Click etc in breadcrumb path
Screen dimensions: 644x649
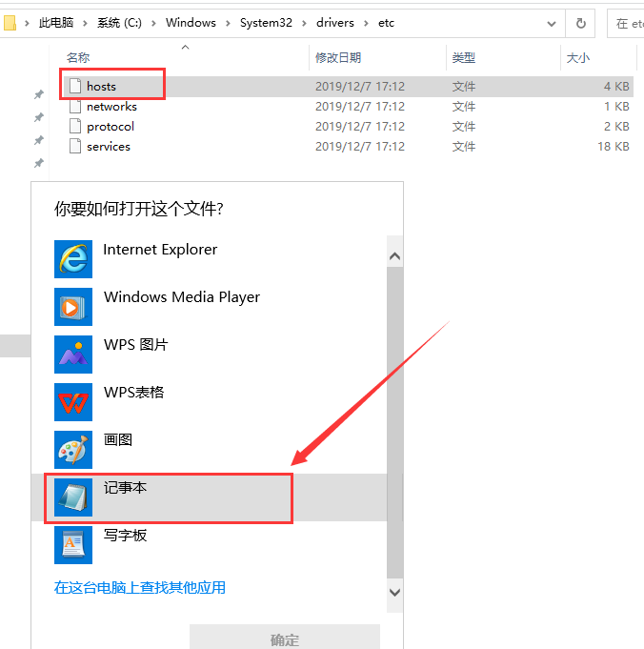(x=386, y=23)
